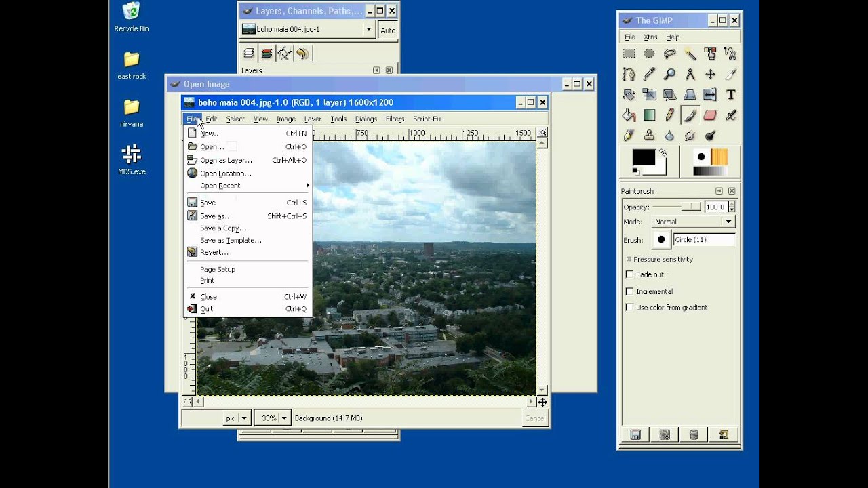868x488 pixels.
Task: Click the active gradient preview in toolbox
Action: point(709,171)
